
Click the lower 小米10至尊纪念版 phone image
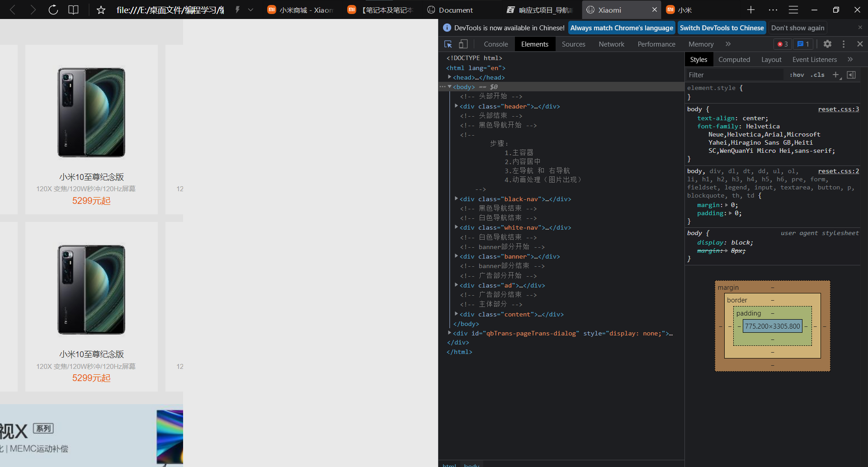point(91,290)
